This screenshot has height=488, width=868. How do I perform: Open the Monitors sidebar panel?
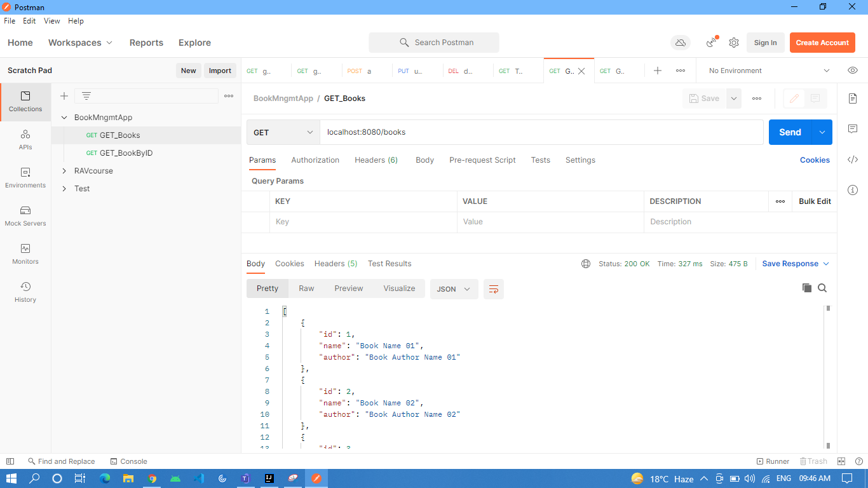pyautogui.click(x=25, y=254)
